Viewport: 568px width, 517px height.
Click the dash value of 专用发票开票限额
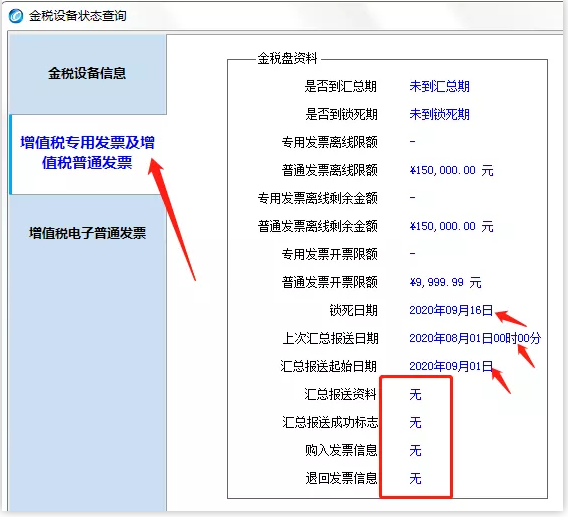[x=412, y=254]
